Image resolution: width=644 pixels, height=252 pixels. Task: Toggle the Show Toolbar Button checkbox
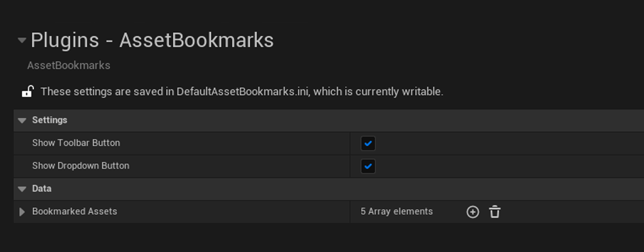[x=368, y=144]
